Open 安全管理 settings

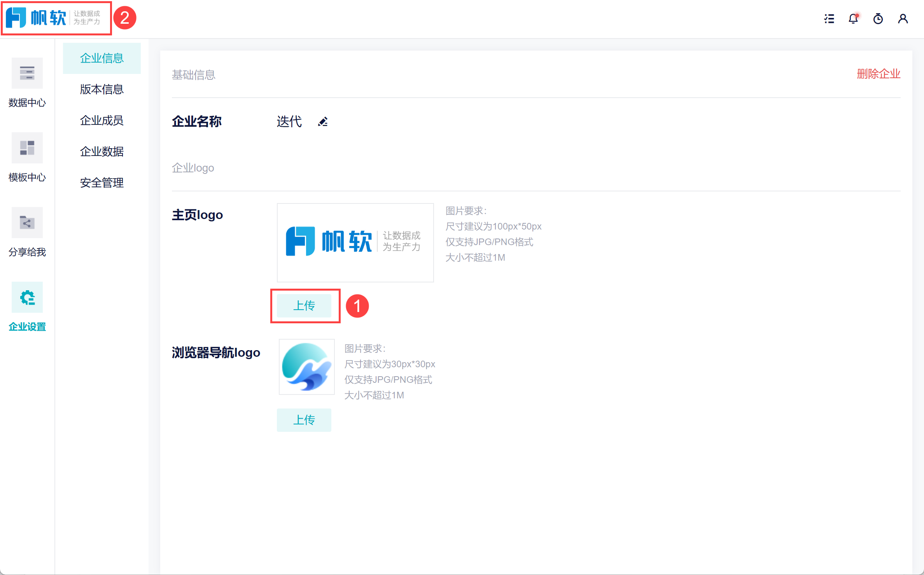tap(101, 183)
